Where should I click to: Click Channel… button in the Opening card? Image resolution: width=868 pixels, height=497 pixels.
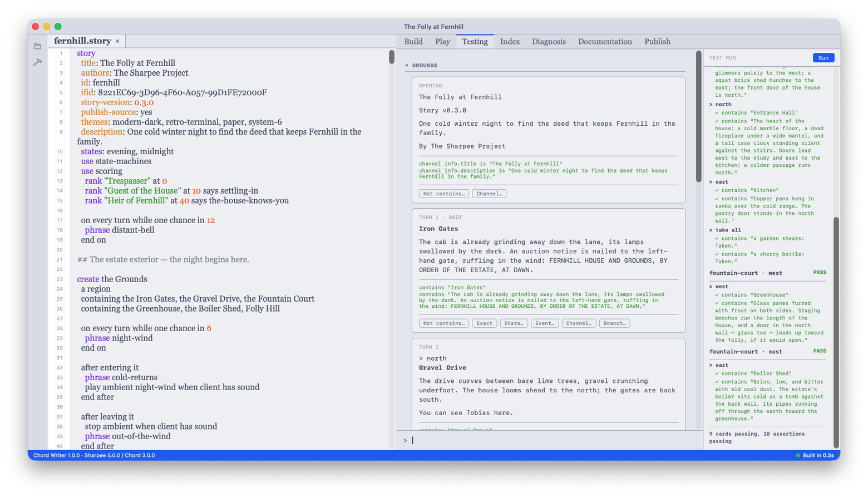(x=489, y=194)
